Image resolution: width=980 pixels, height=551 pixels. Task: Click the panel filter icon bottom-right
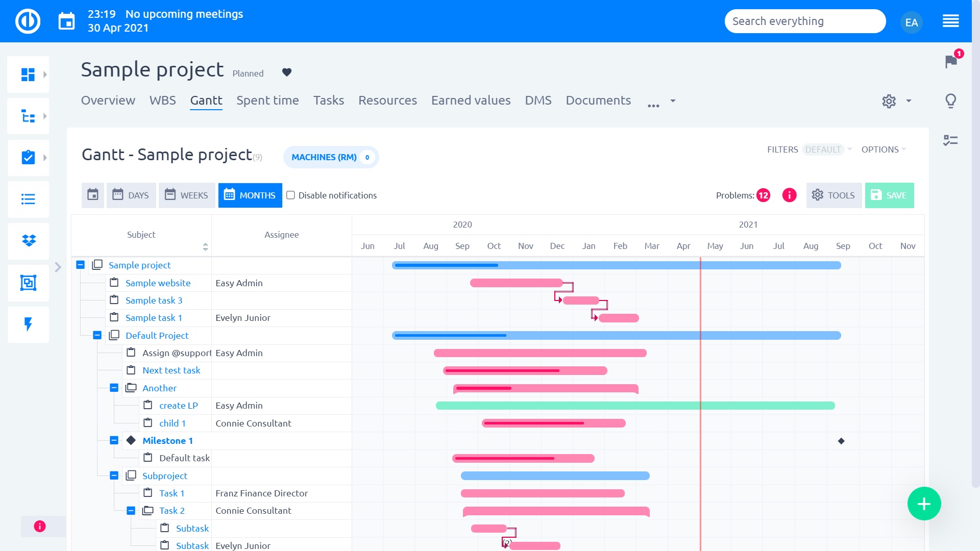(951, 141)
